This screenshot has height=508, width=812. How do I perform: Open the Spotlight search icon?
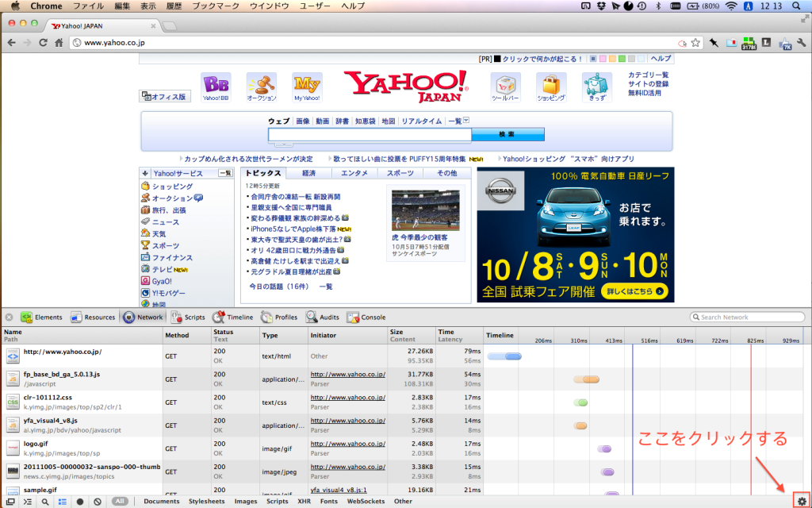click(x=797, y=6)
